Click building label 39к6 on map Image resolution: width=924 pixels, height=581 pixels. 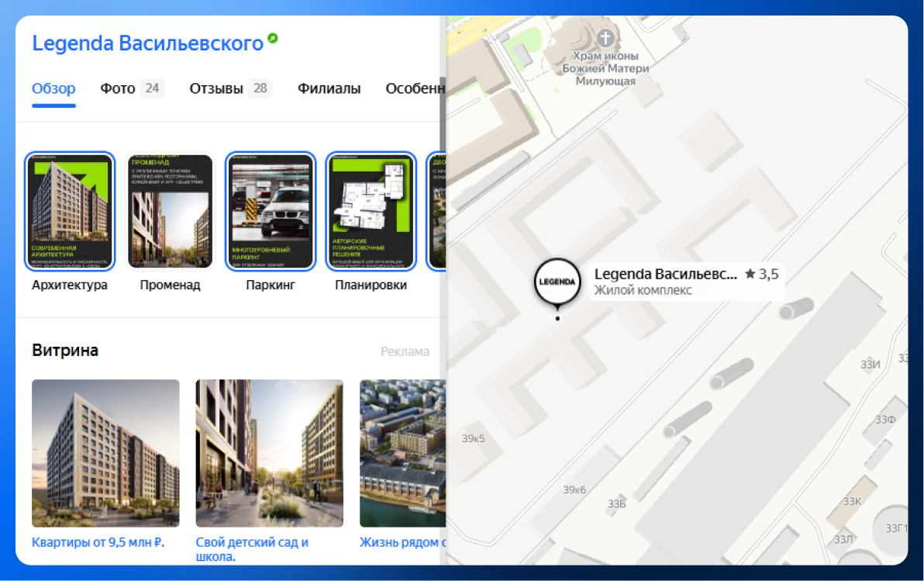(x=574, y=489)
